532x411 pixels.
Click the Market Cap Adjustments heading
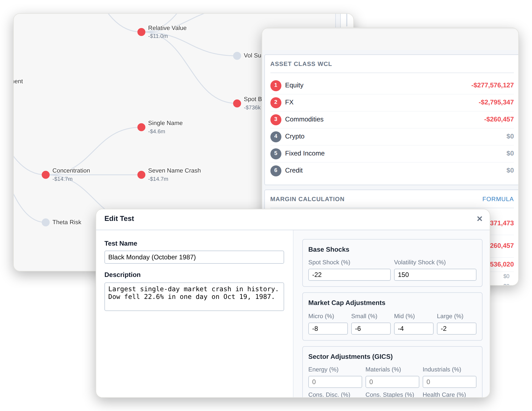click(347, 303)
